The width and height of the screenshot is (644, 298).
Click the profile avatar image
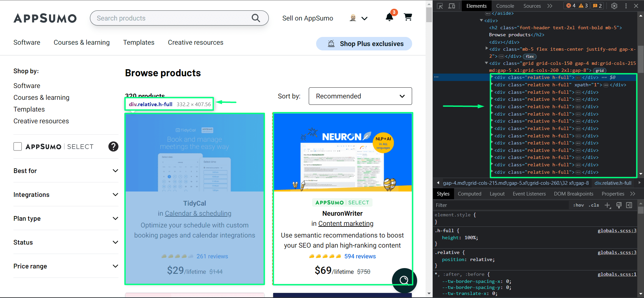tap(353, 18)
